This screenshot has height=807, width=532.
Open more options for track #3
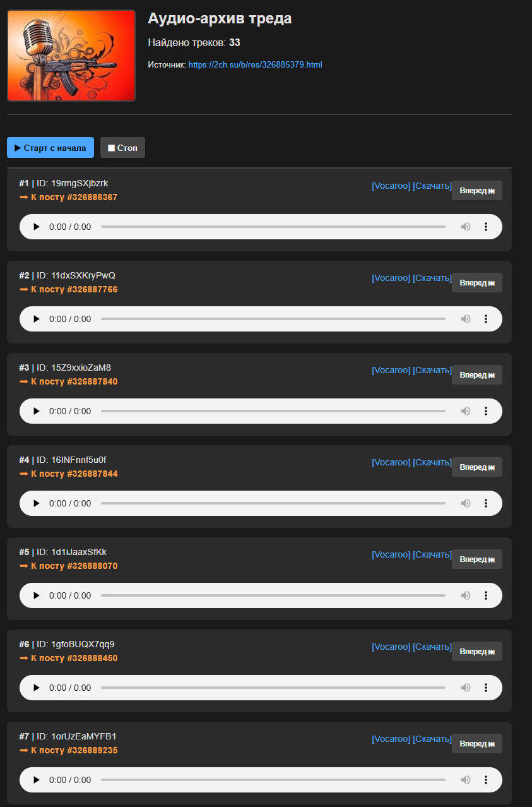tap(486, 411)
